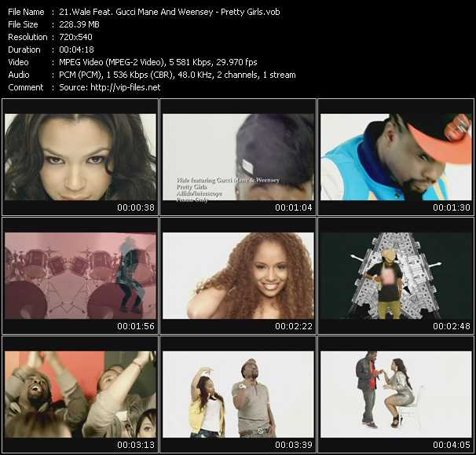
Task: Select the thumbnail at 00:03:13
Action: (x=80, y=394)
